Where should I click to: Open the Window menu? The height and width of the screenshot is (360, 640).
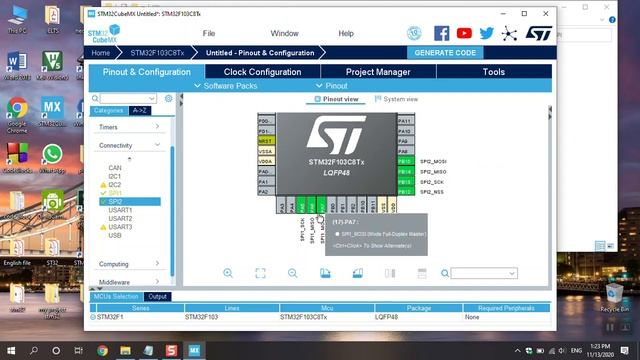(x=284, y=33)
